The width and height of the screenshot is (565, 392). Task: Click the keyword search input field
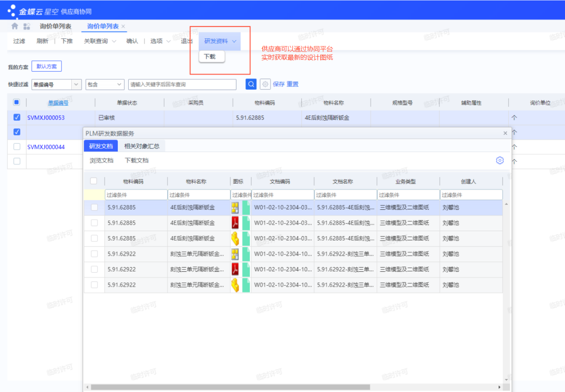182,84
